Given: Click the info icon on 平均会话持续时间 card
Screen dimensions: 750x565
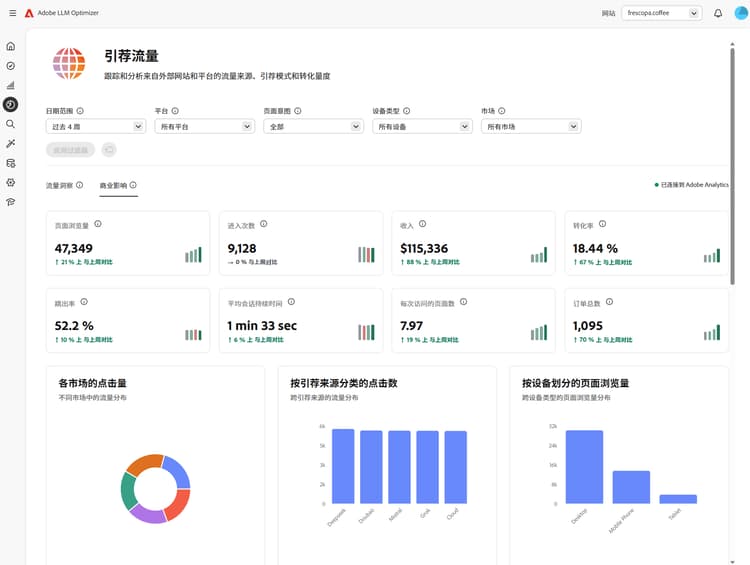Looking at the screenshot, I should tap(291, 301).
